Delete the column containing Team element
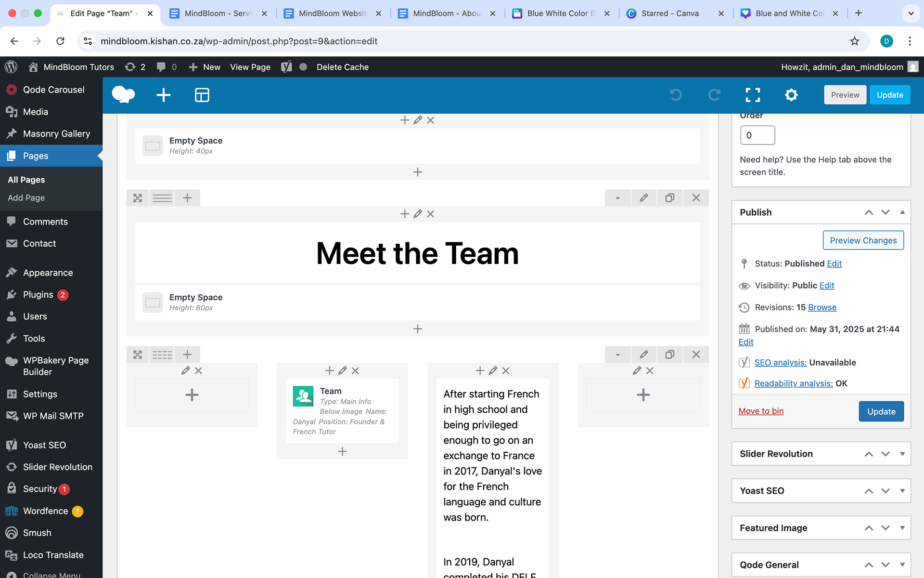This screenshot has height=578, width=924. tap(355, 370)
